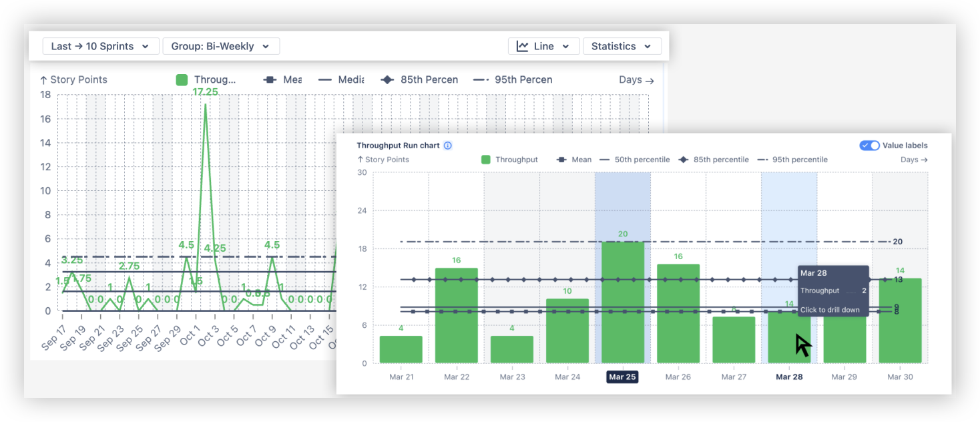Select the green Throughput swatch in Run chart legend

pos(485,159)
